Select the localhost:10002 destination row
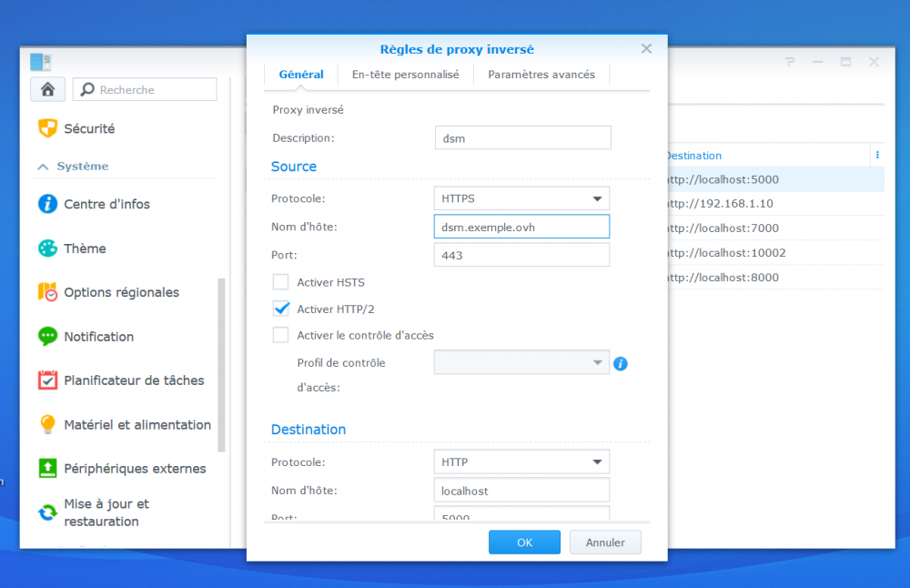This screenshot has height=588, width=910. tap(775, 252)
